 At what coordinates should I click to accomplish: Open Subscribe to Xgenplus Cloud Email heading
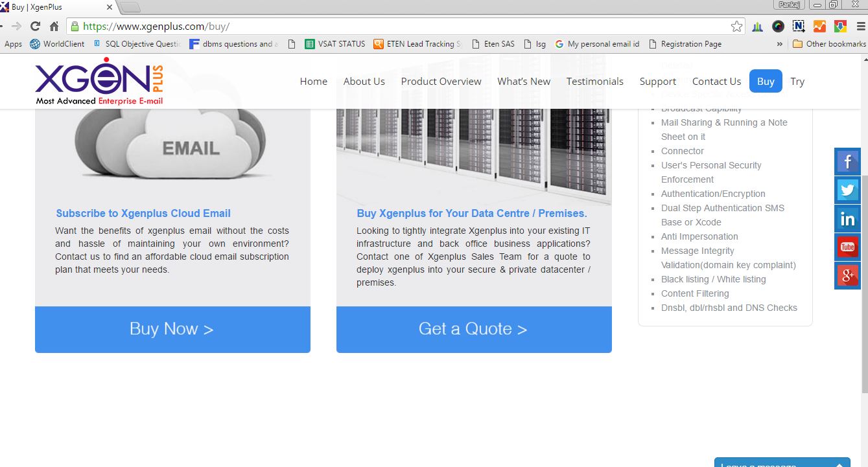pyautogui.click(x=143, y=213)
